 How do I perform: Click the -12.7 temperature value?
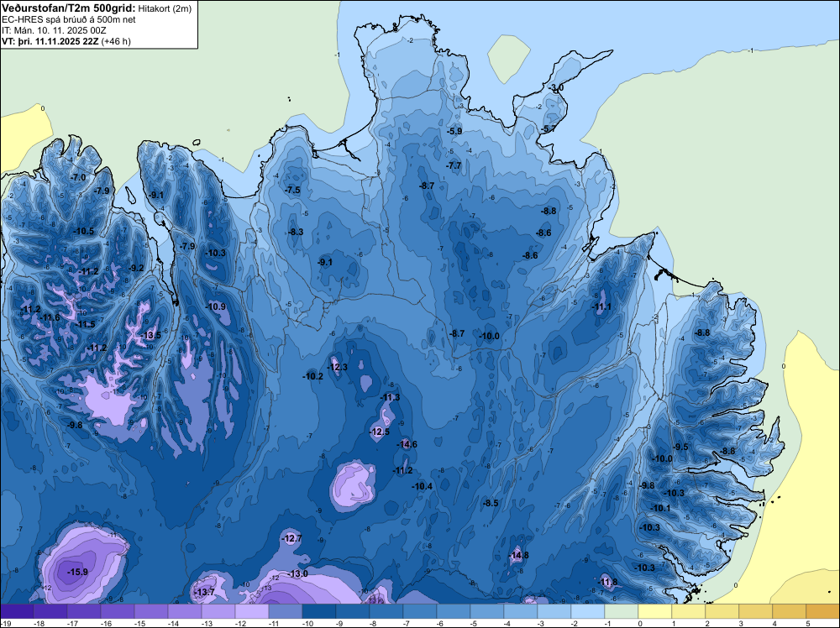pos(292,538)
